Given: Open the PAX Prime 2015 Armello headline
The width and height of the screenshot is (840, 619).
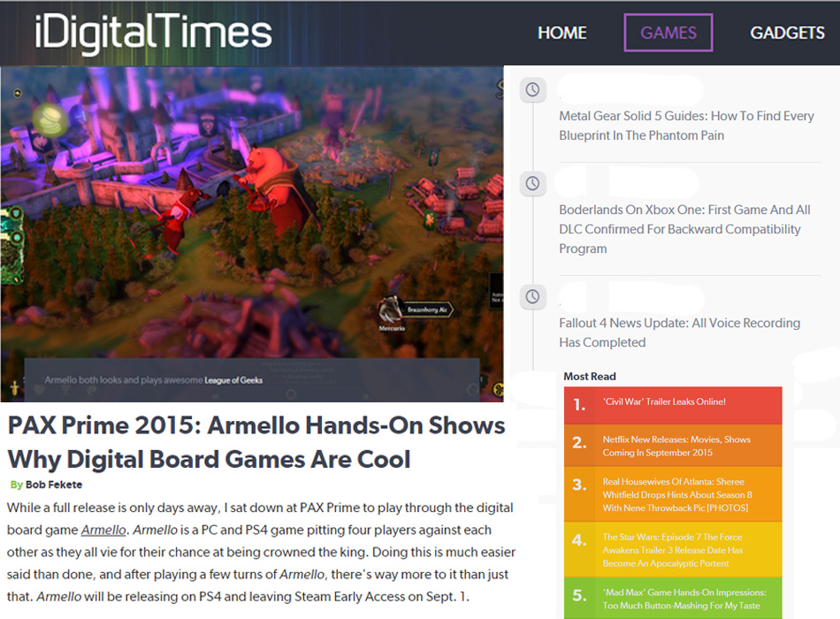Looking at the screenshot, I should [x=256, y=442].
